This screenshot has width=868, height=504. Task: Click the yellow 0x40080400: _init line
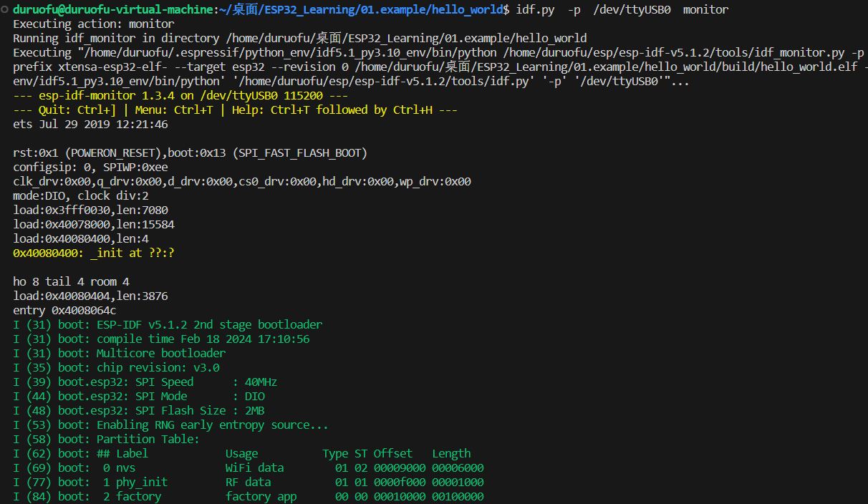pos(94,253)
